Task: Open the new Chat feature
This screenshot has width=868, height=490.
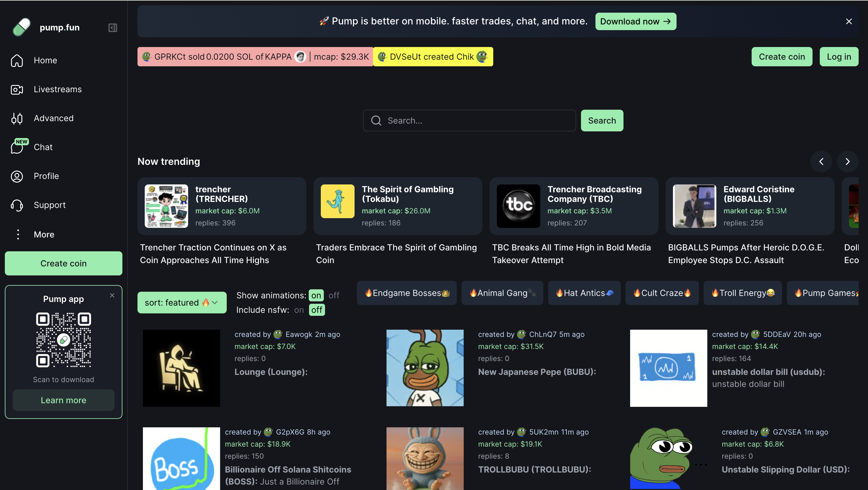Action: pos(43,147)
